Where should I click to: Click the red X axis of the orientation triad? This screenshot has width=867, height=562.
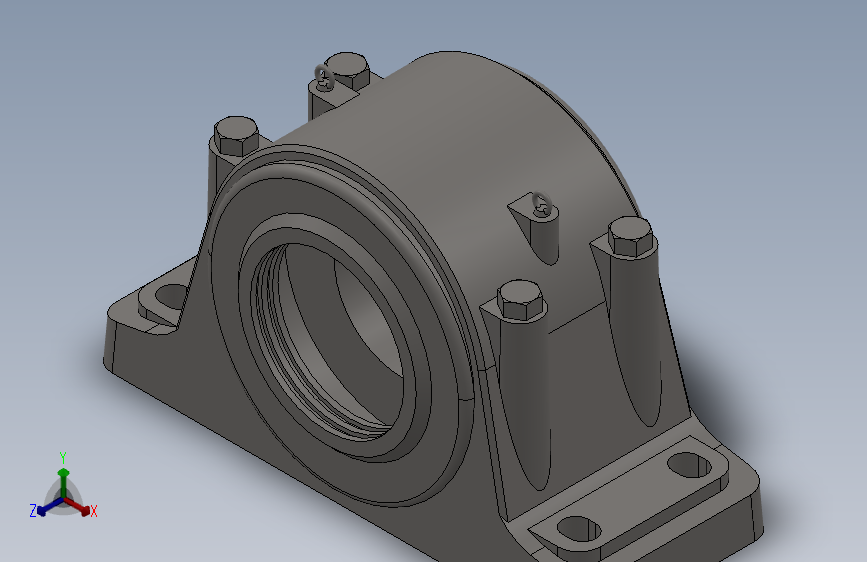[x=79, y=507]
